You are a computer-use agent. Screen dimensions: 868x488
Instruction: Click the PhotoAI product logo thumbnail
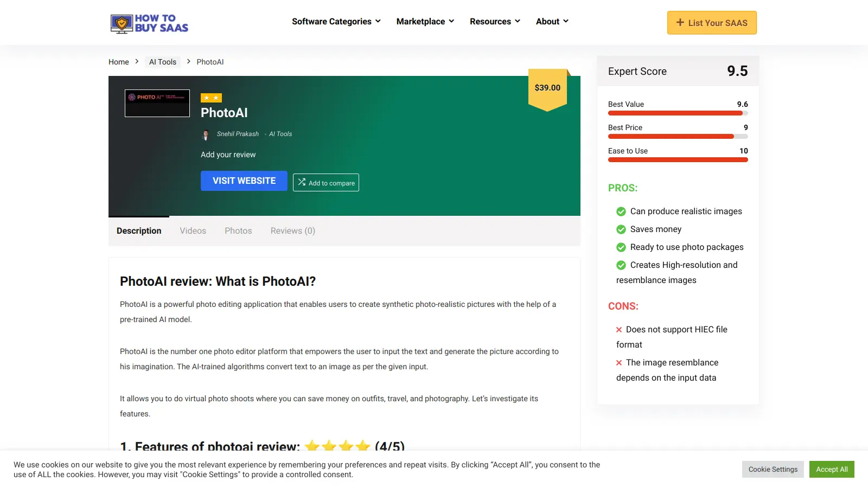click(157, 103)
